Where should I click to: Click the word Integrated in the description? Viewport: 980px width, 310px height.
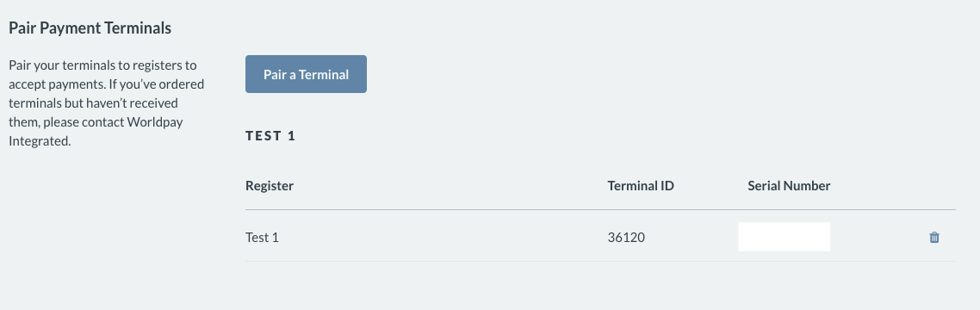[x=40, y=141]
